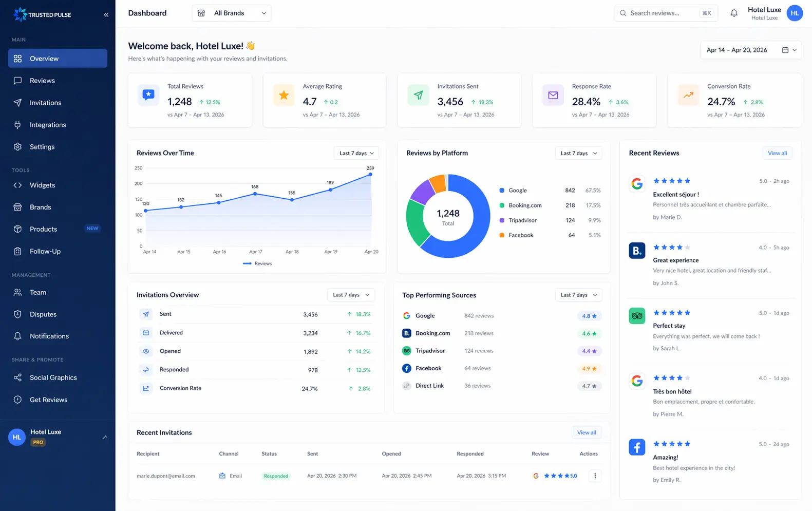The image size is (812, 511).
Task: Click the Conversion Rate trend icon
Action: [688, 95]
